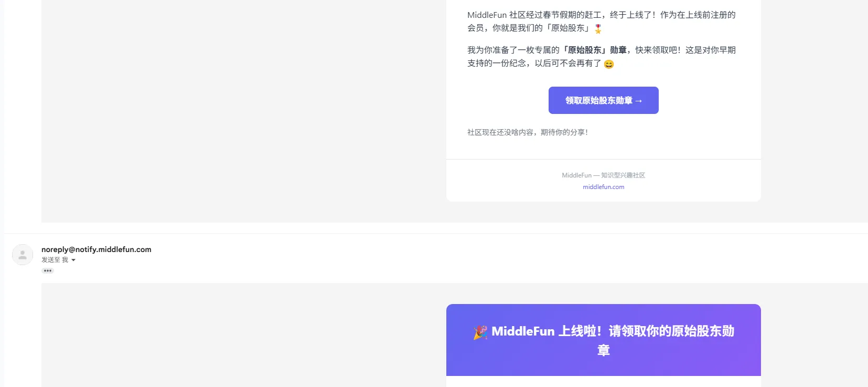
Task: Expand trimmed content via three-dot icon
Action: pyautogui.click(x=48, y=271)
